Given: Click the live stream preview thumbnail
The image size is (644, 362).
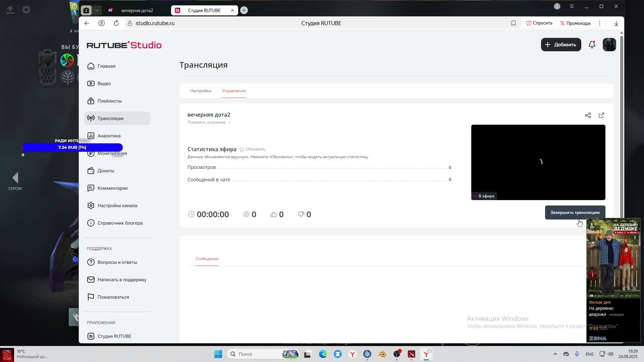Looking at the screenshot, I should 538,162.
